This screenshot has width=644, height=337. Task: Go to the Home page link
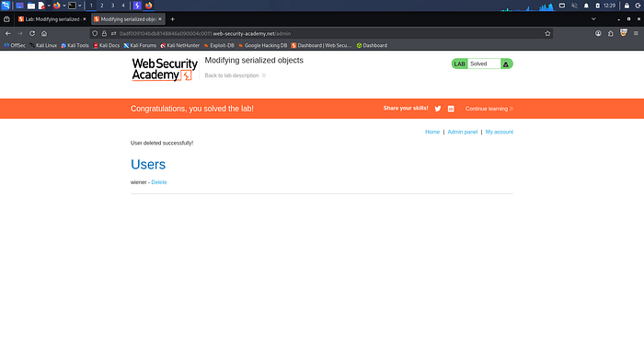click(432, 132)
